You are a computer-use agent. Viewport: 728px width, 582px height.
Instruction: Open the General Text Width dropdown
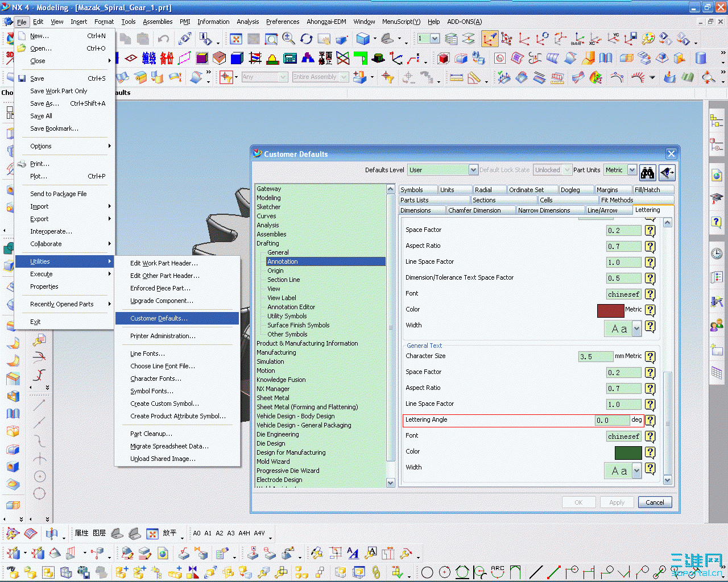[636, 471]
